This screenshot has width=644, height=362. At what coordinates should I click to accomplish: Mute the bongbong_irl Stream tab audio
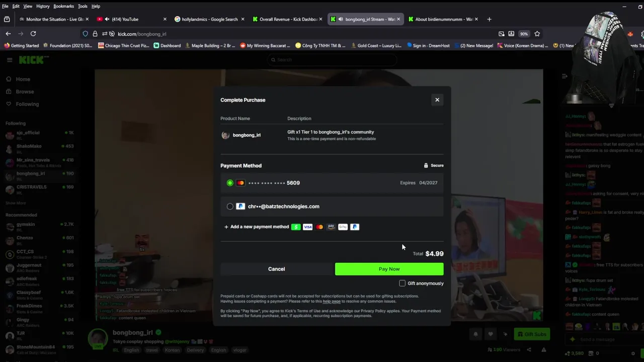pos(341,19)
